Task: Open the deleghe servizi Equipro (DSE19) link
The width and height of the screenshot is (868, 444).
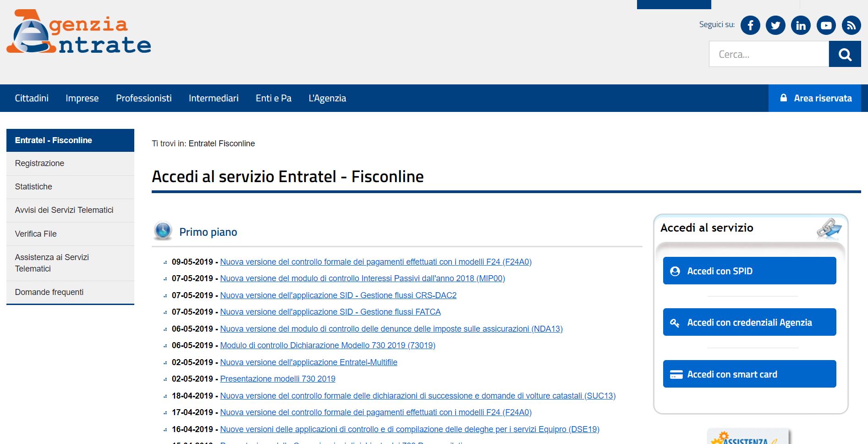Action: [410, 429]
